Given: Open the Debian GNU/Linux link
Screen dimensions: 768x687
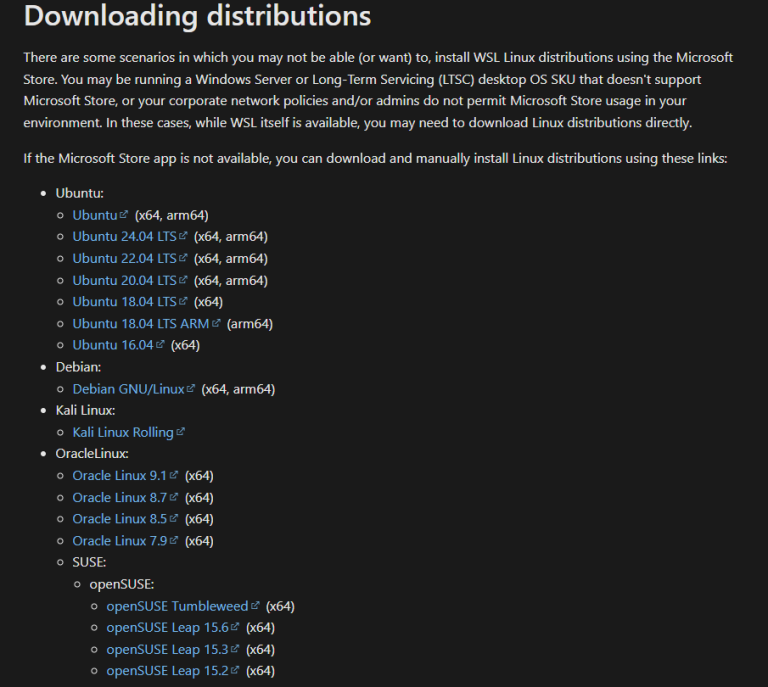Looking at the screenshot, I should [x=134, y=389].
